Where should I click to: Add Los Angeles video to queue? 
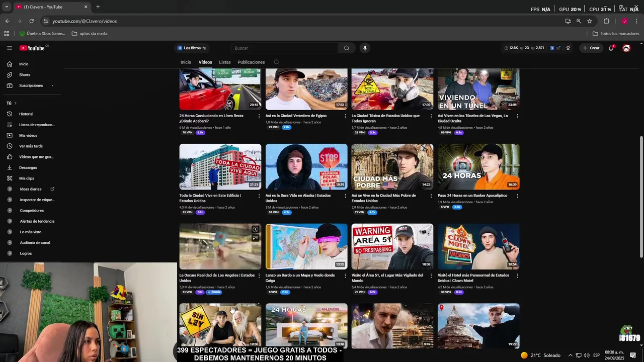[256, 238]
